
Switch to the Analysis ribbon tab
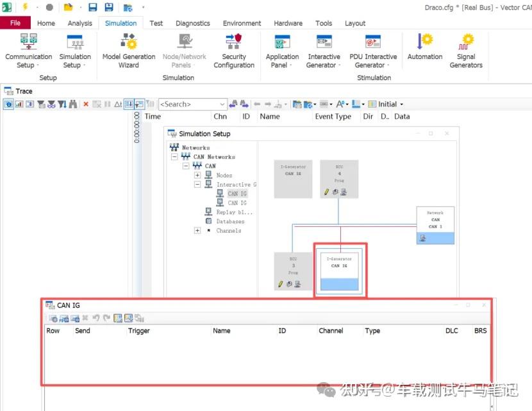pos(79,23)
